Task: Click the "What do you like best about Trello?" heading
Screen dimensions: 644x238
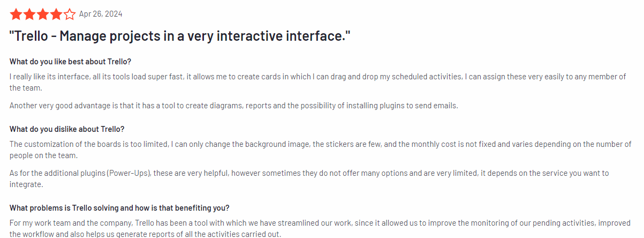Action: [x=70, y=61]
